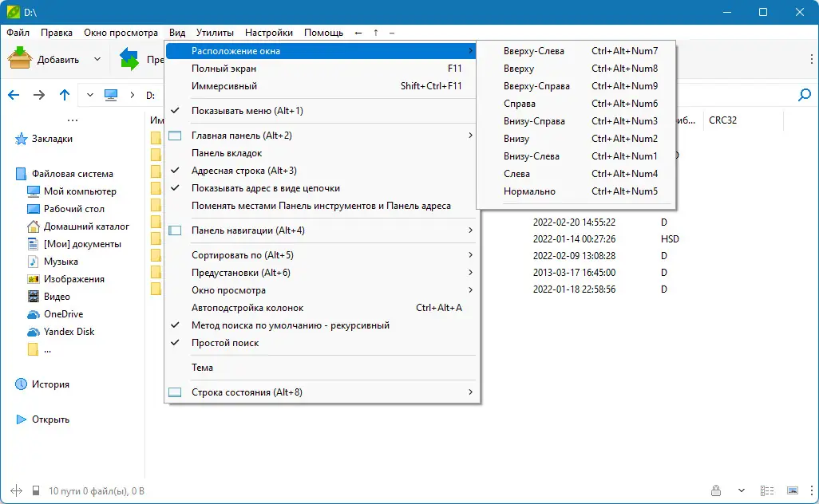The width and height of the screenshot is (819, 504).
Task: Open the Утилиты menu
Action: (x=215, y=33)
